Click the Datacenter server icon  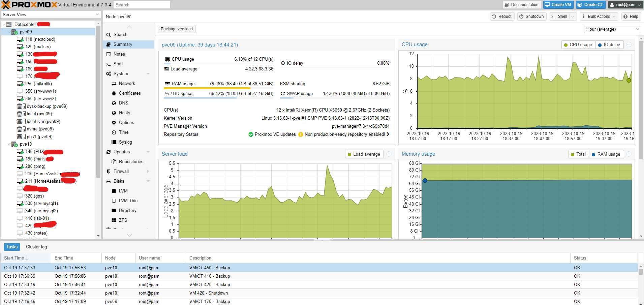(x=9, y=25)
